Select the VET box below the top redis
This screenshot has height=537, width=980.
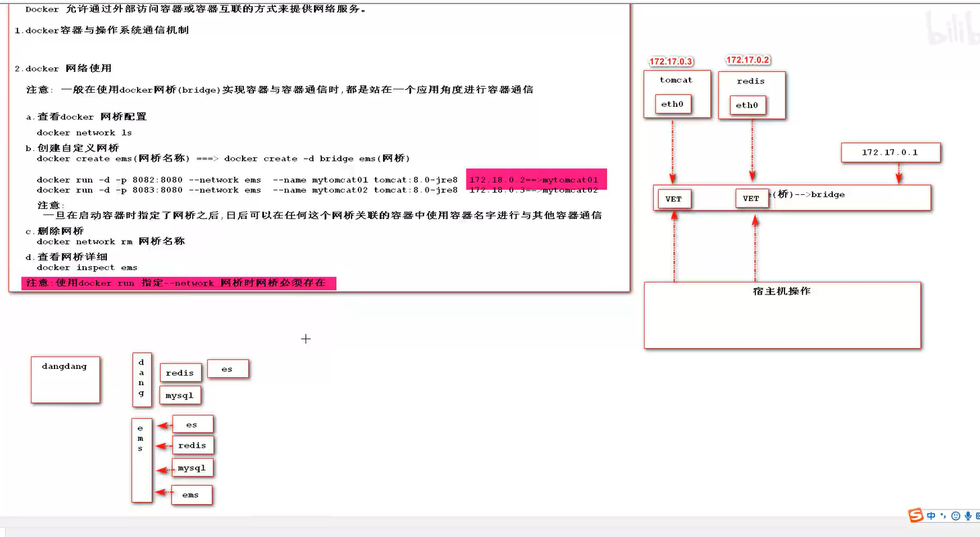(x=752, y=198)
